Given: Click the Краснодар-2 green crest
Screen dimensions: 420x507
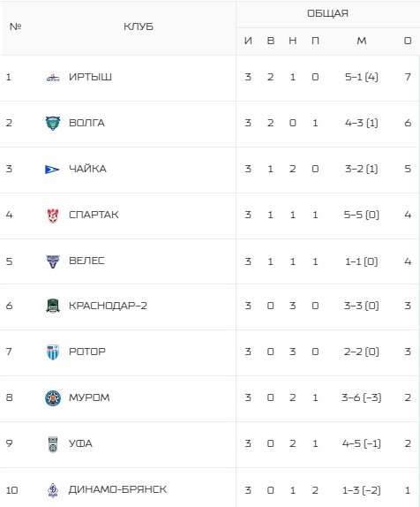Looking at the screenshot, I should click(53, 306).
